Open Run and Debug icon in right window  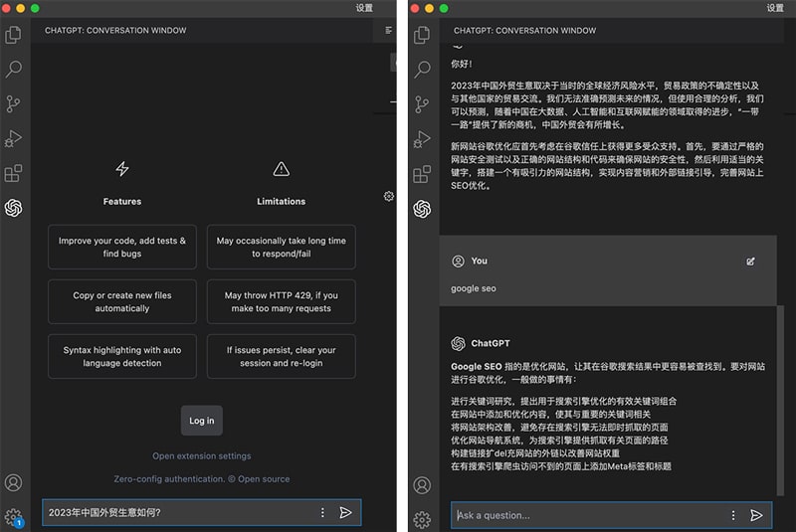(422, 138)
